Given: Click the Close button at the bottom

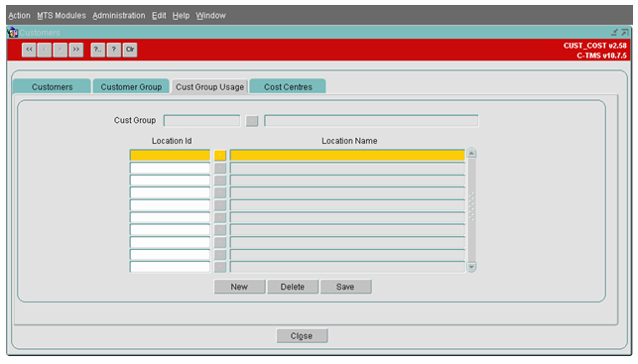Looking at the screenshot, I should (x=302, y=336).
